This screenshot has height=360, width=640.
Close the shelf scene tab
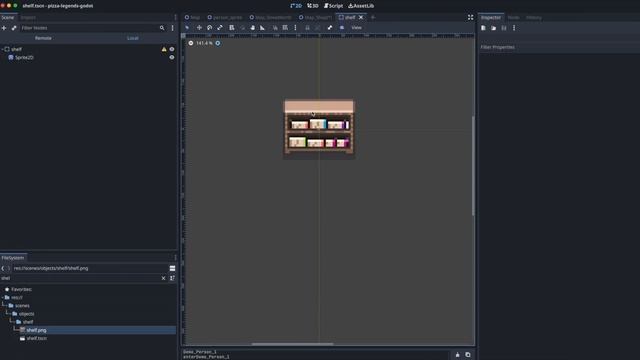click(361, 18)
